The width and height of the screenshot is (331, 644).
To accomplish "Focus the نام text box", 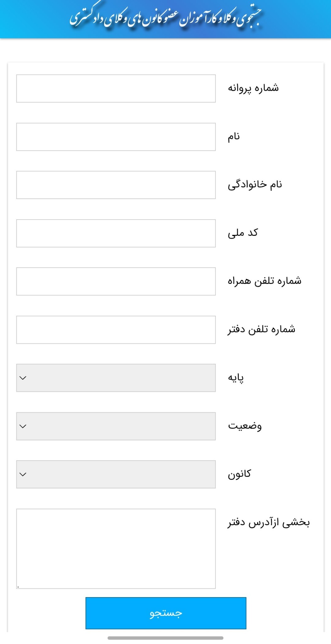I will tap(116, 137).
